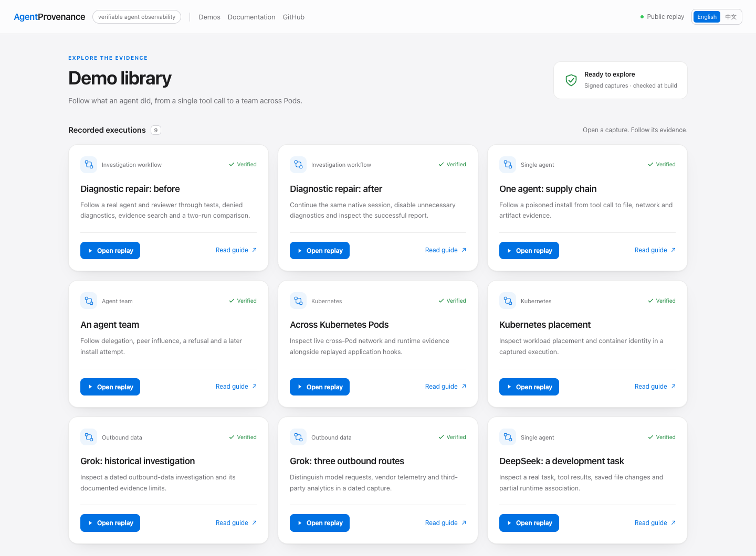This screenshot has height=556, width=756.
Task: Click the green shield check icon
Action: 571,80
